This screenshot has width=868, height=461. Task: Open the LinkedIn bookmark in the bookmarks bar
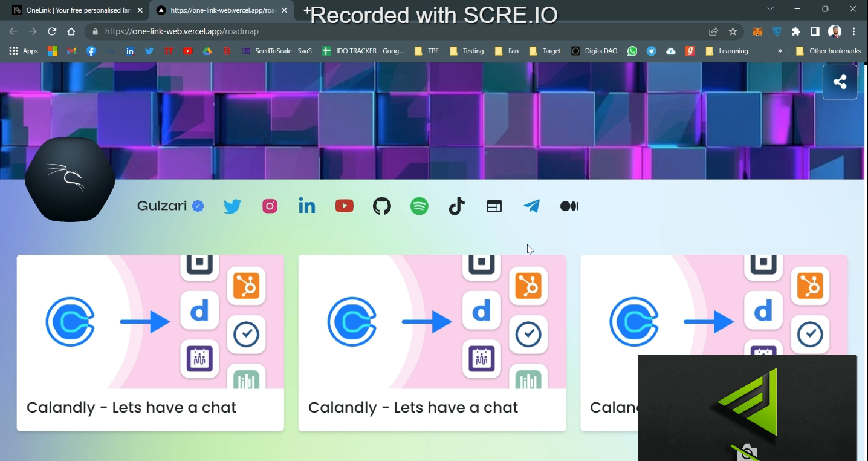[130, 51]
